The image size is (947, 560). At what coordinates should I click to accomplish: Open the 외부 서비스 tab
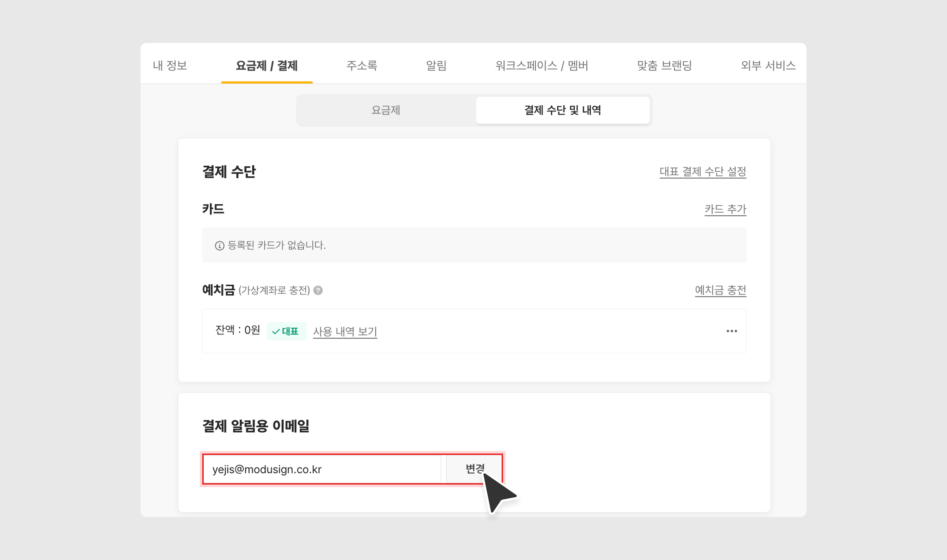pos(768,65)
